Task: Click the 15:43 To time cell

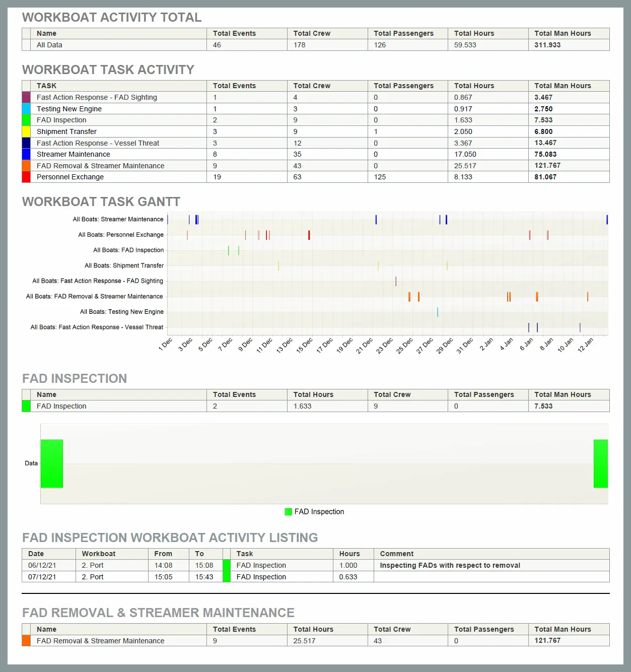Action: click(x=204, y=577)
